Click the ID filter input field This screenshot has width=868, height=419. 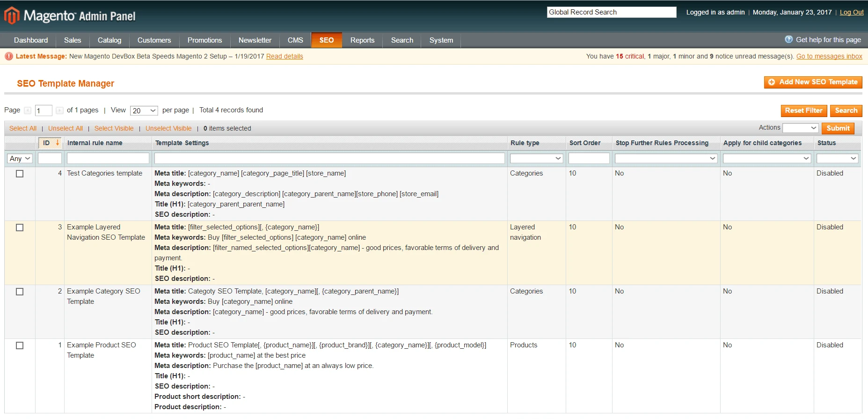[50, 158]
